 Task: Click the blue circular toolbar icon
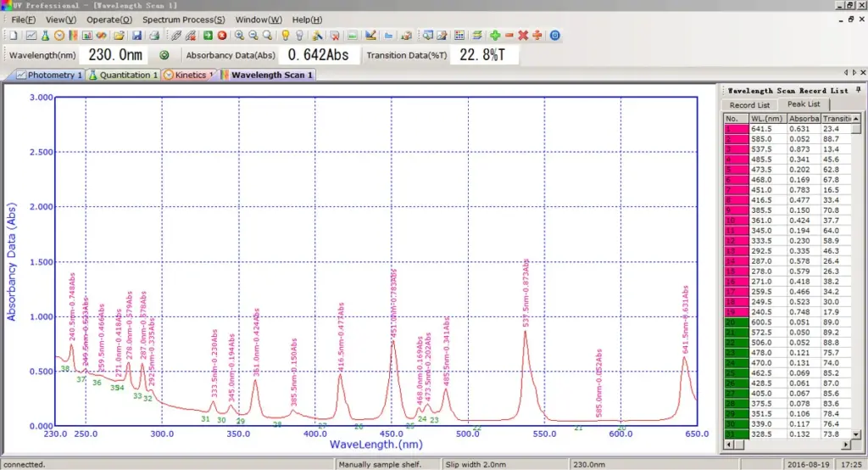554,36
